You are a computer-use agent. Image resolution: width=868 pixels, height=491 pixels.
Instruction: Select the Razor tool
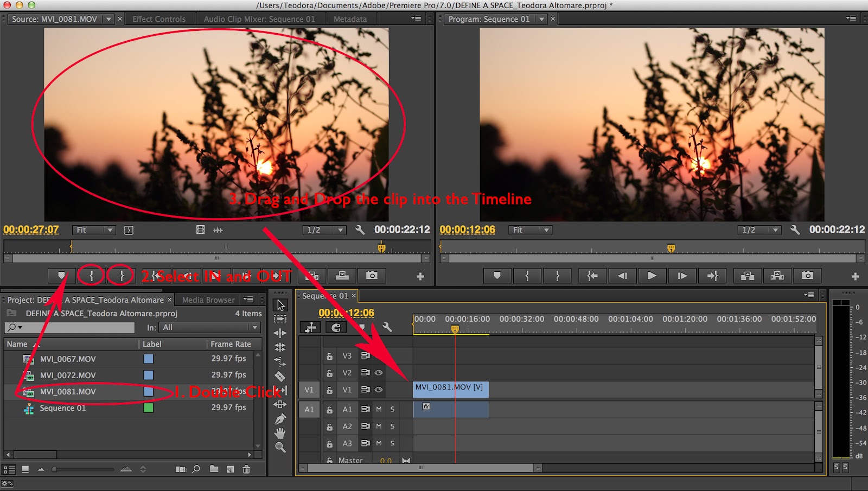coord(280,376)
